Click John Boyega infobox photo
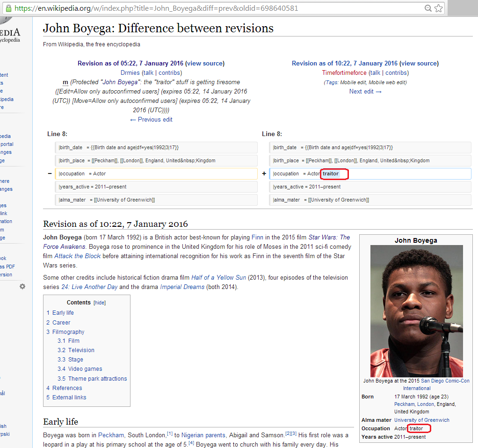The height and width of the screenshot is (448, 478). (416, 311)
